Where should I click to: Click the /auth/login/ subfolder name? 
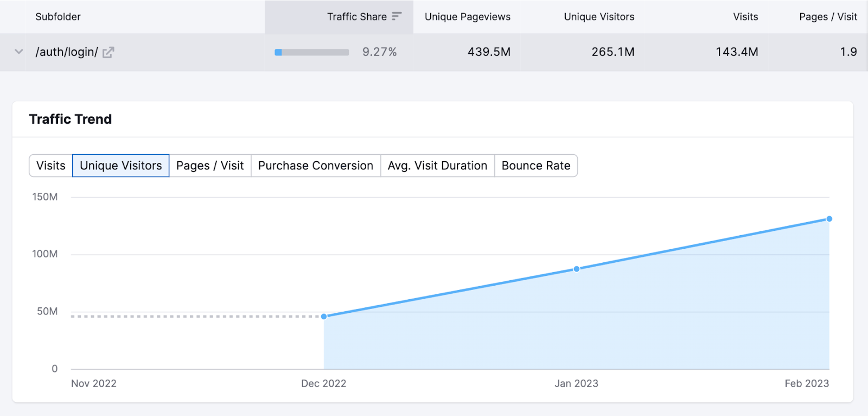67,52
